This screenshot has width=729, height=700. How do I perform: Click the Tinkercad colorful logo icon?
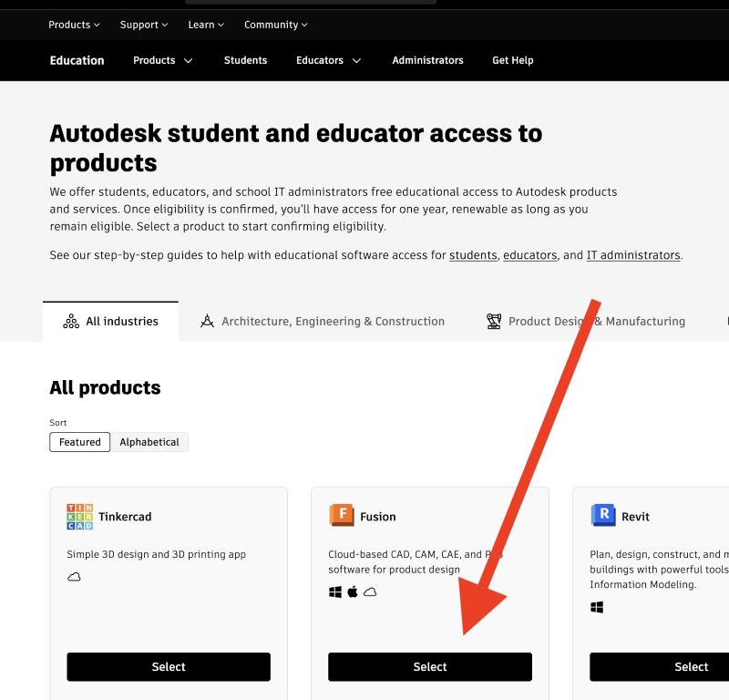point(80,516)
